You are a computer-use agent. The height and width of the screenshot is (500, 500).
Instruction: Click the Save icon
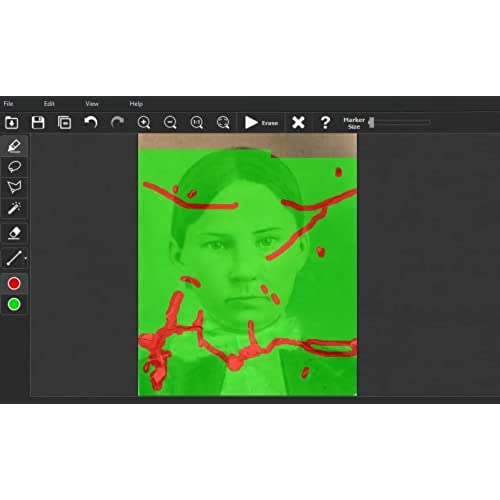[x=38, y=122]
